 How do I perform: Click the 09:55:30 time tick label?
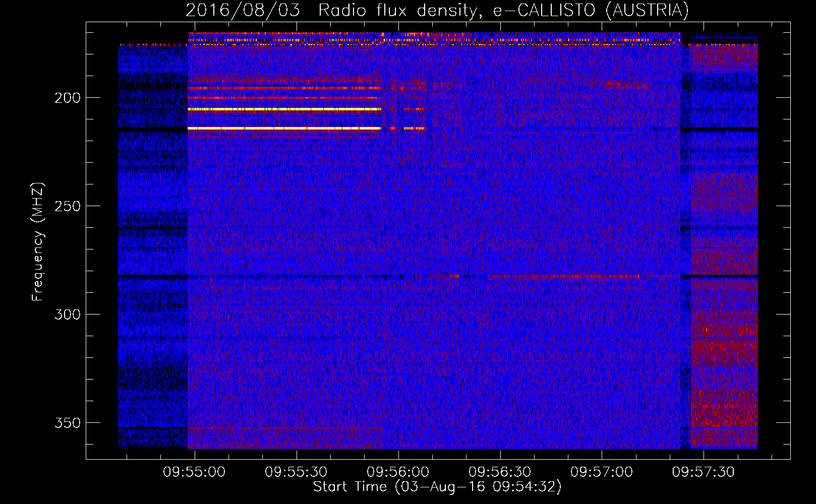296,472
